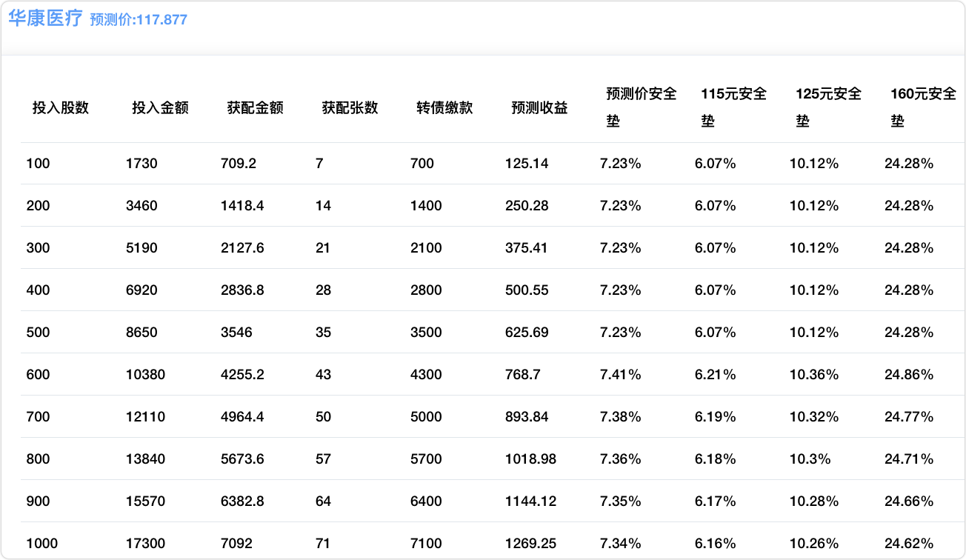Select the 预测价安全垫 column header

coord(641,107)
